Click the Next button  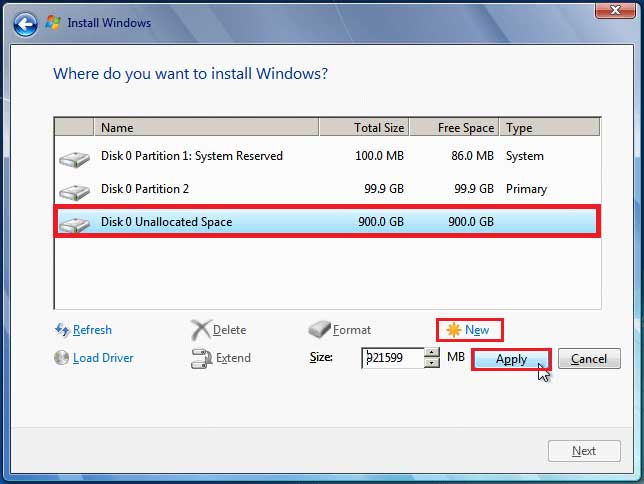pos(584,451)
